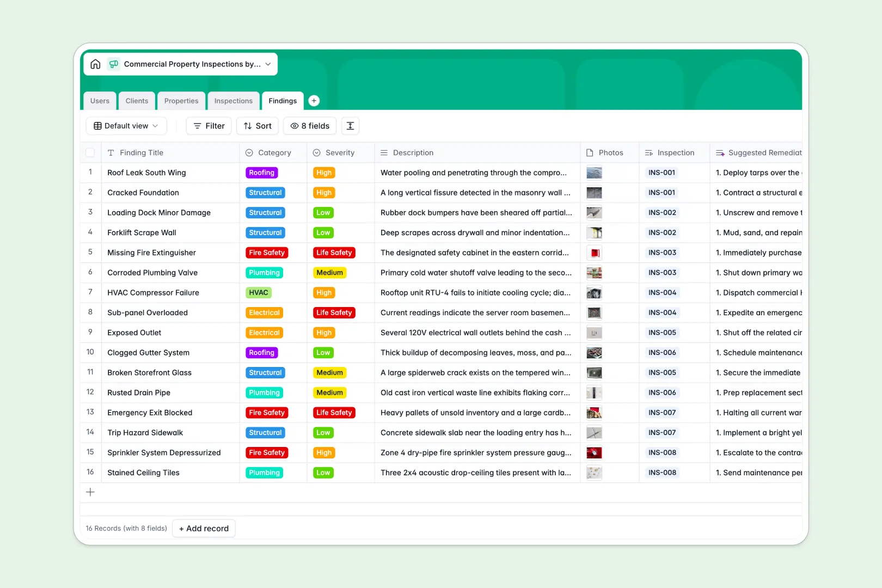Open the Roof Leak South Wing photo thumbnail
Viewport: 882px width, 588px height.
point(594,173)
